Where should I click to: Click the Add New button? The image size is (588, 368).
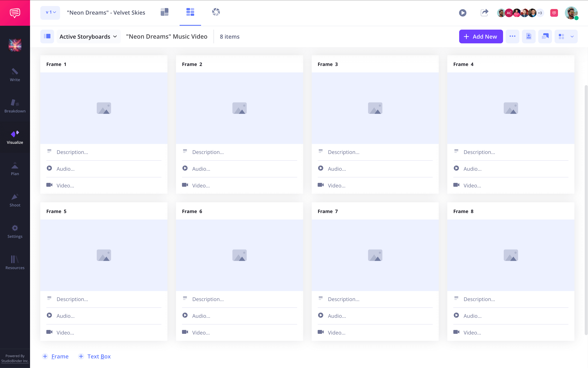[481, 36]
